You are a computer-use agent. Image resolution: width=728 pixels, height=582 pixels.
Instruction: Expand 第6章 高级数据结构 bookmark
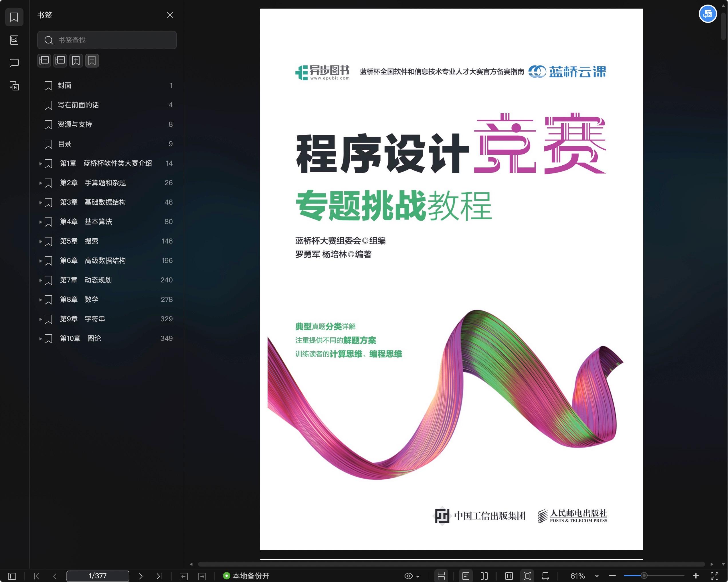coord(41,261)
